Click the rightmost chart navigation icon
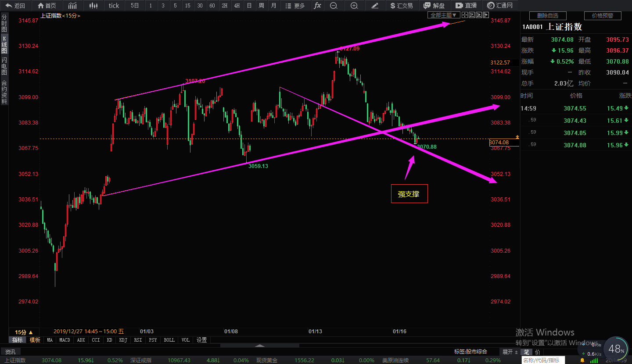This screenshot has width=632, height=364. click(x=486, y=15)
